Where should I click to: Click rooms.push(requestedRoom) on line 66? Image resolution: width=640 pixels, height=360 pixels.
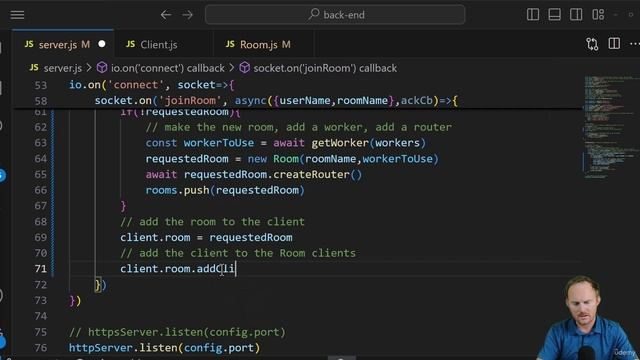(225, 190)
